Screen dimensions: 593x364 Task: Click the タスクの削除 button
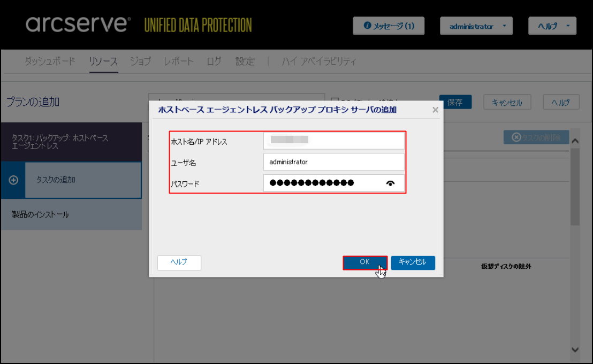pyautogui.click(x=536, y=137)
